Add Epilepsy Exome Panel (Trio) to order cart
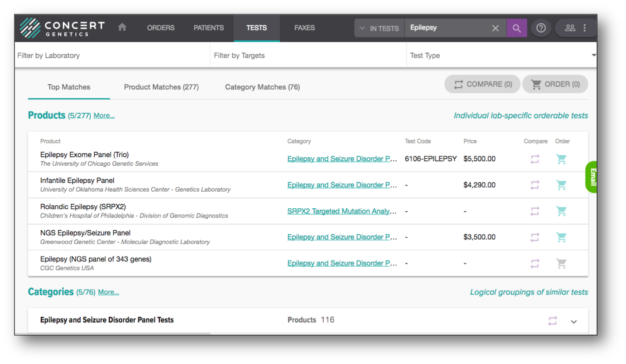The height and width of the screenshot is (364, 626). [x=561, y=159]
